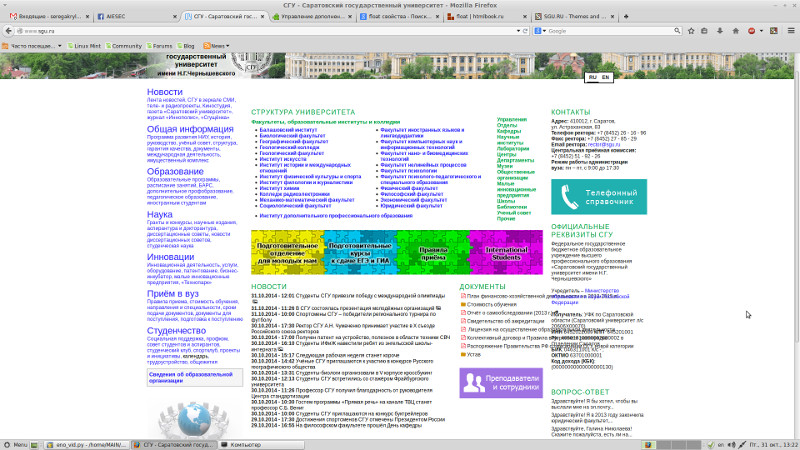Open the Приём в вуз section link
Screen dimensions: 800x450
coord(172,293)
